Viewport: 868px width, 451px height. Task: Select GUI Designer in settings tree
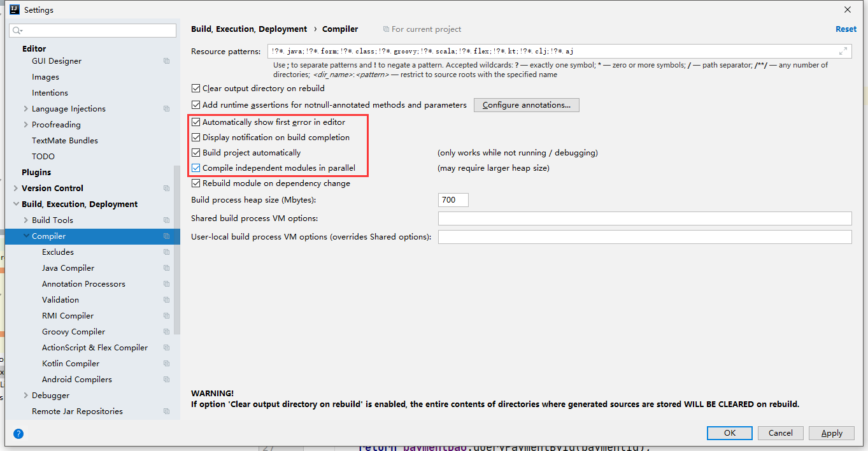(57, 61)
